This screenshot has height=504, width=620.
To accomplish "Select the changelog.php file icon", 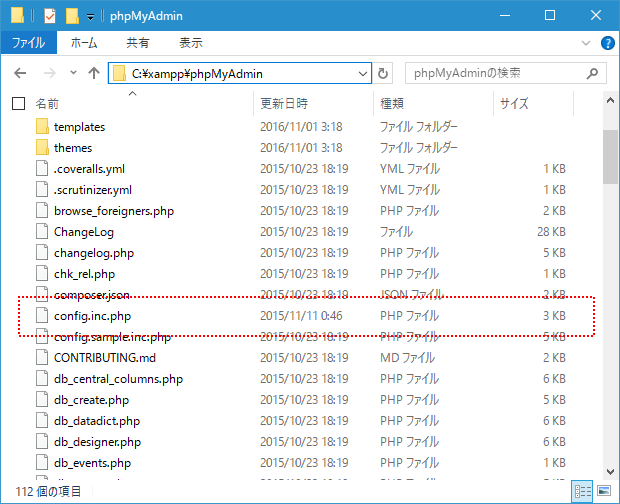I will tap(42, 253).
